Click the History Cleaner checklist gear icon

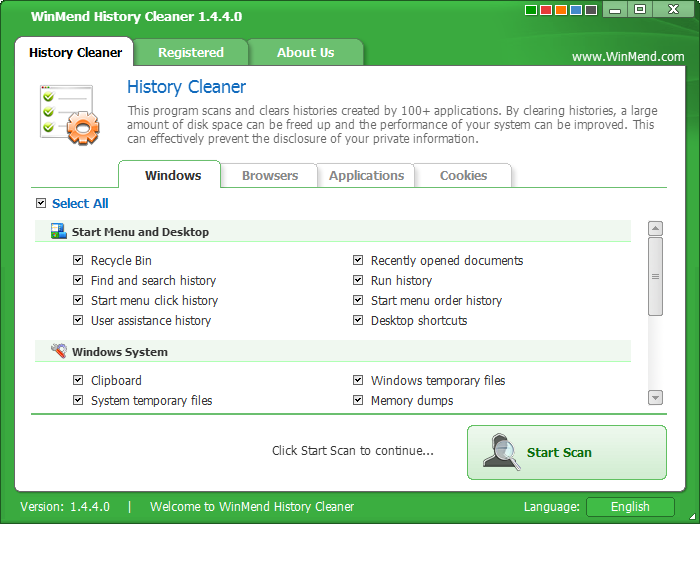[69, 114]
